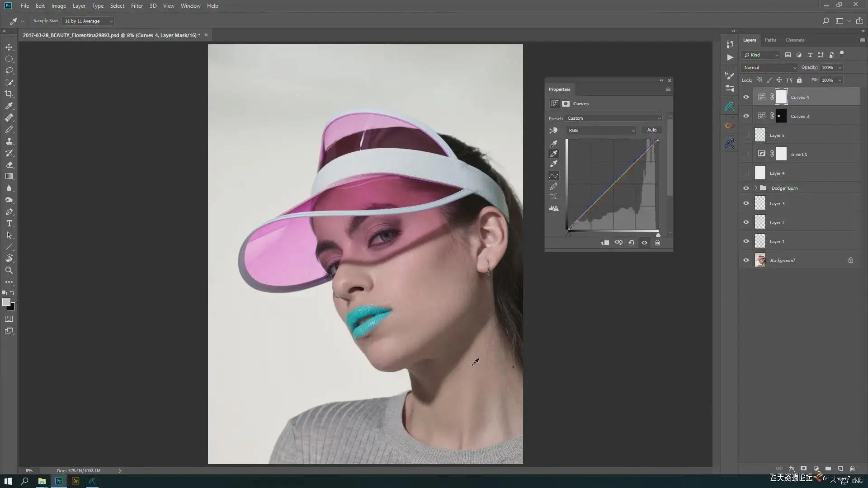Expand the Dodge^Burn layer group

pos(756,188)
